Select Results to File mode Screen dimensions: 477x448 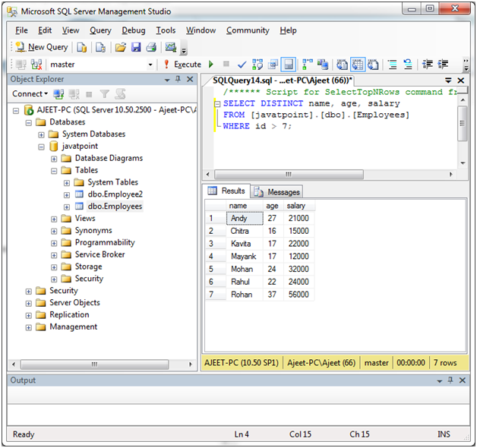[x=373, y=65]
